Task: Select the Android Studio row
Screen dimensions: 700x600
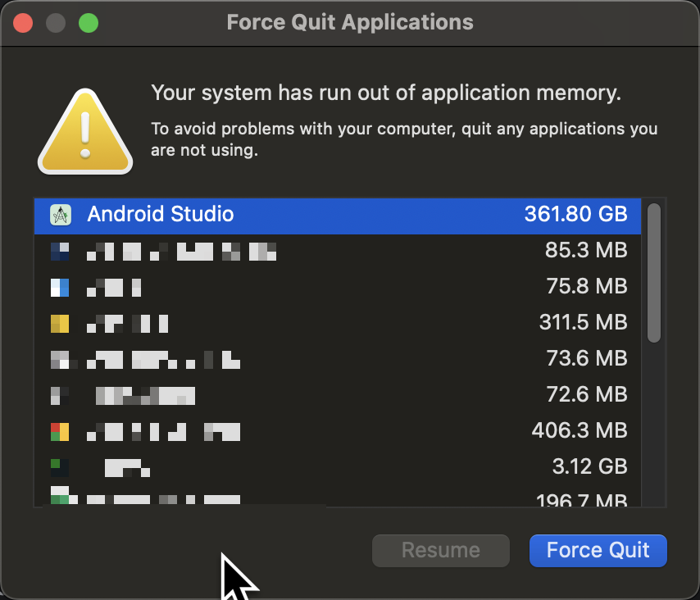Action: point(328,215)
